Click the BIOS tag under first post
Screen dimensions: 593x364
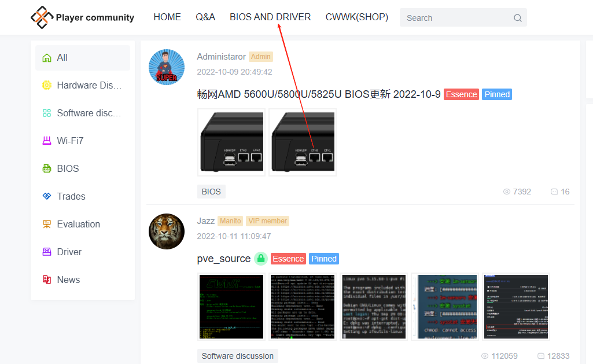[211, 192]
